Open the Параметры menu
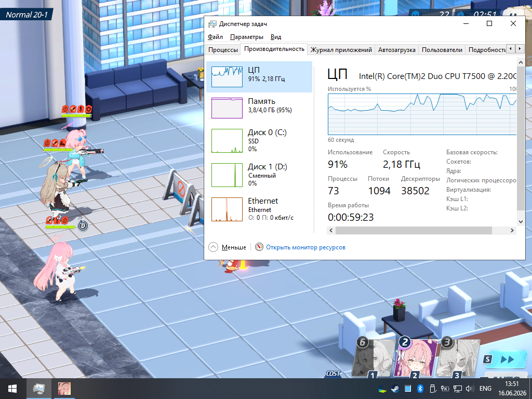Viewport: 532px width, 399px height. tap(247, 37)
